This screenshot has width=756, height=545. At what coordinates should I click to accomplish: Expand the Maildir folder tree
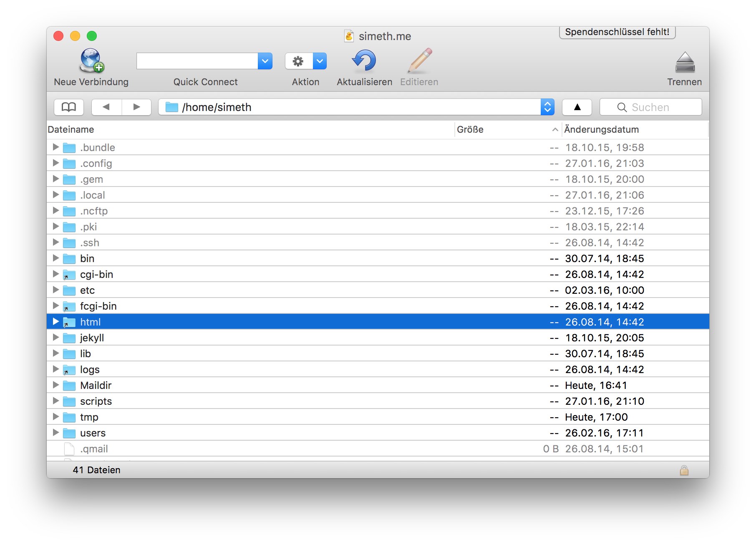[55, 385]
